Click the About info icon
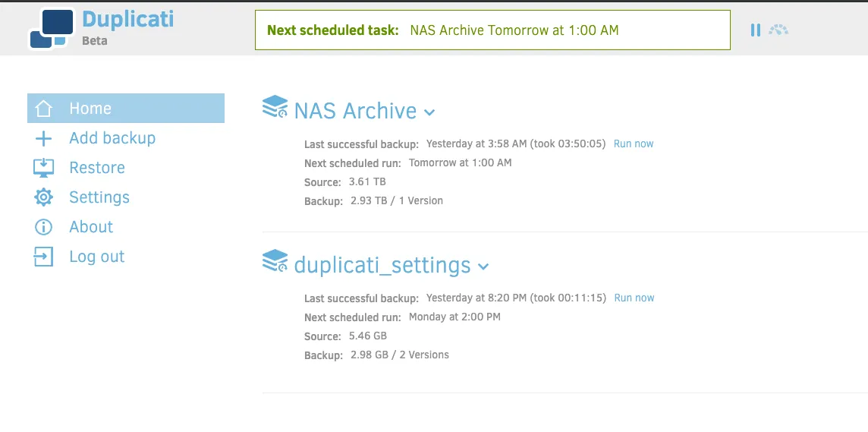Viewport: 868px width, 432px height. [x=43, y=227]
